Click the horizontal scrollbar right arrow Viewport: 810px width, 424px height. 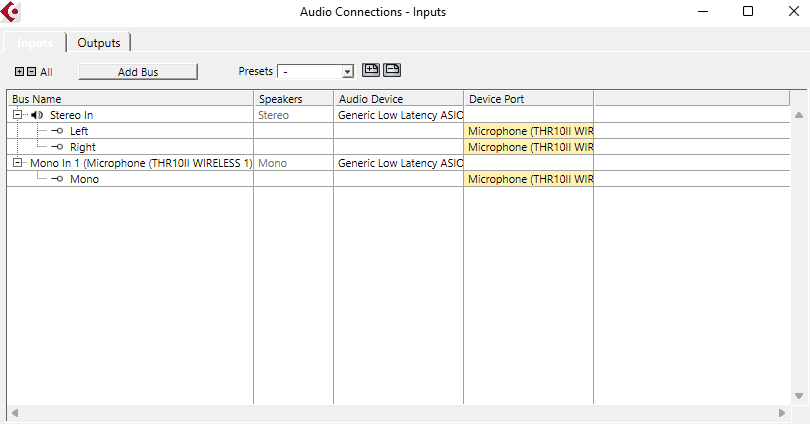(782, 413)
